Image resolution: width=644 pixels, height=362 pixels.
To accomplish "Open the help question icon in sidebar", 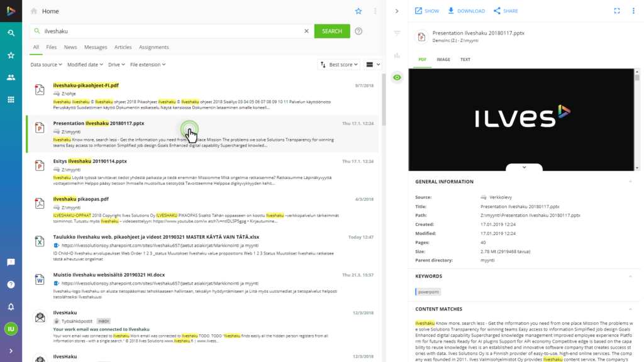I will click(x=11, y=285).
